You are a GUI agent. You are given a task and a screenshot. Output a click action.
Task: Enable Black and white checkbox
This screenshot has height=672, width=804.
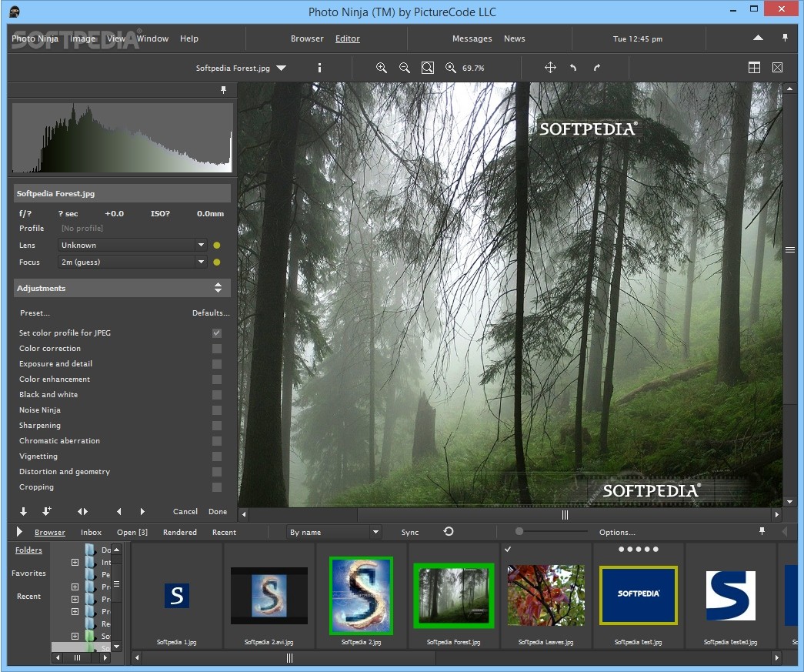pos(217,394)
